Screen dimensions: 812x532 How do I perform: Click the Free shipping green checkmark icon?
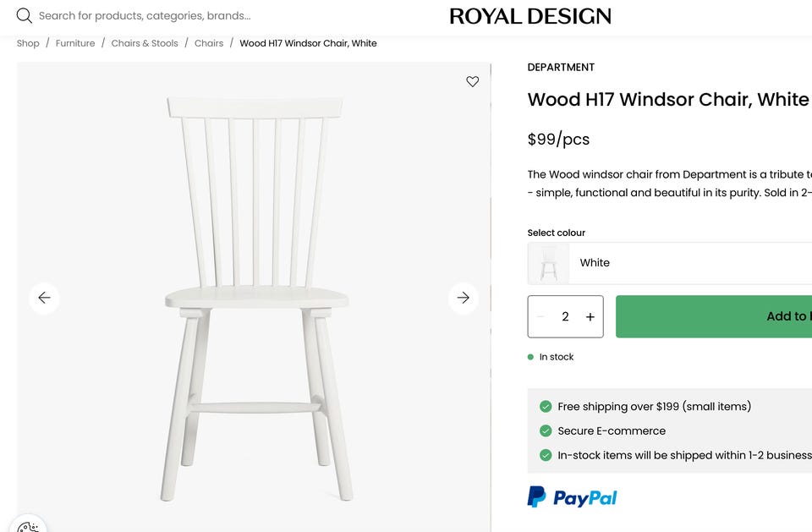tap(546, 407)
